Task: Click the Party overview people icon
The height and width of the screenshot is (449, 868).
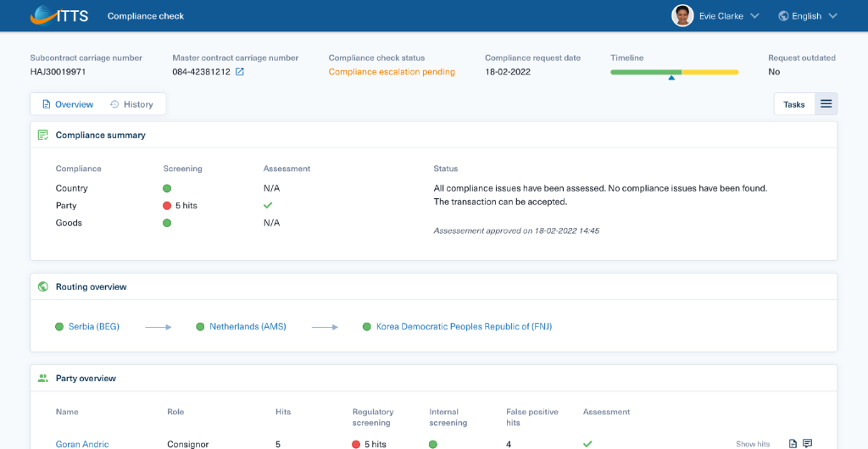Action: [x=42, y=379]
